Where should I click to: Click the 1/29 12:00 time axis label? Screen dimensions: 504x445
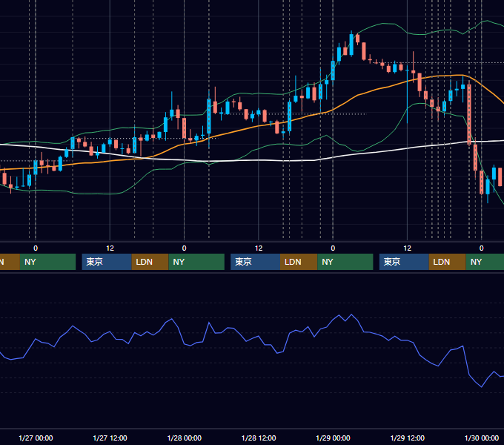coord(407,438)
